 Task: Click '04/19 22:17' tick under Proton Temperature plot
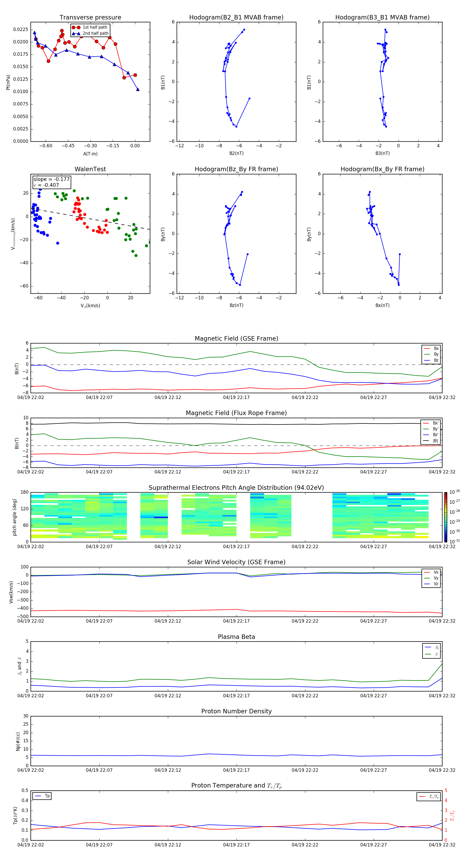[236, 845]
